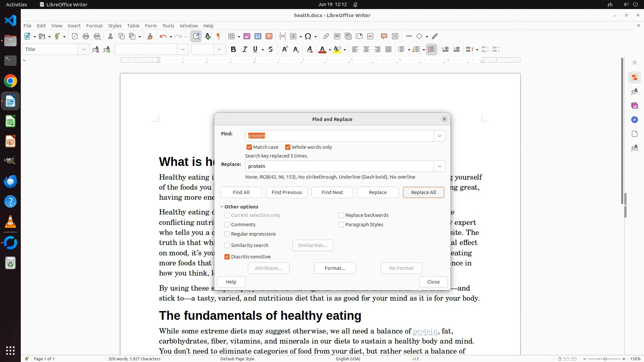Click the Justified alignment icon
This screenshot has height=362, width=644.
tap(388, 50)
